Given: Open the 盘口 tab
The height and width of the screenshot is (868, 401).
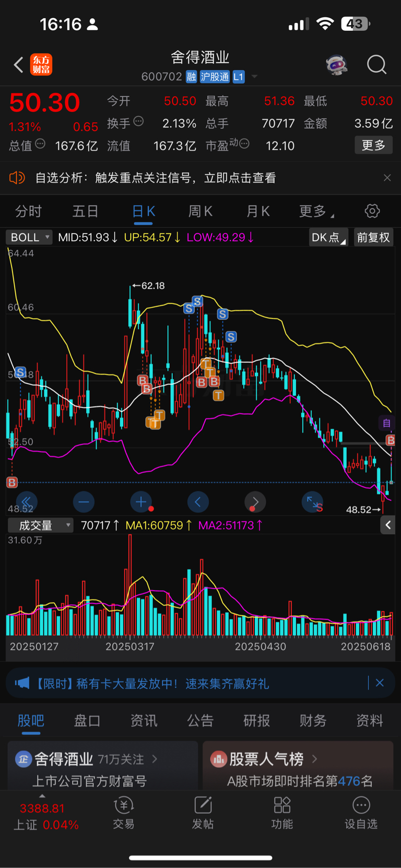Looking at the screenshot, I should click(x=87, y=721).
